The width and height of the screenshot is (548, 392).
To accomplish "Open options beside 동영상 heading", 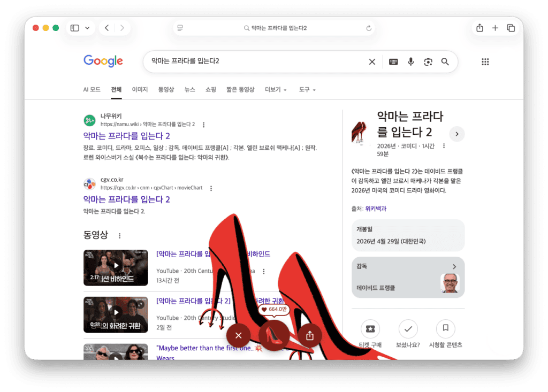I will tap(119, 236).
